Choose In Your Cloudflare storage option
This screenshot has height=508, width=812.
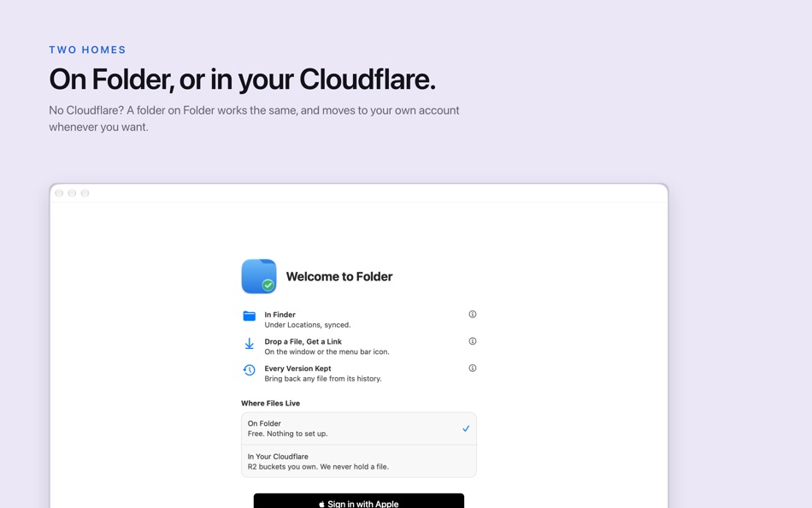(359, 461)
